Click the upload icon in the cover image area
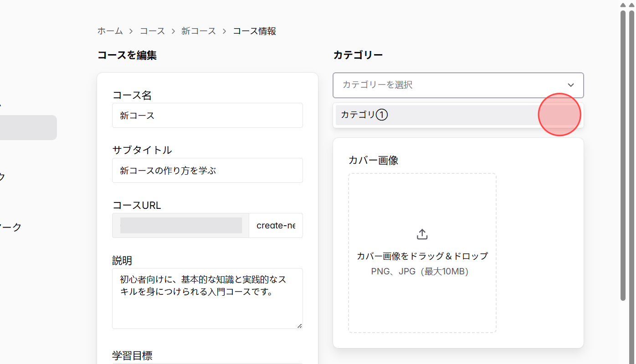The height and width of the screenshot is (364, 636). (422, 233)
